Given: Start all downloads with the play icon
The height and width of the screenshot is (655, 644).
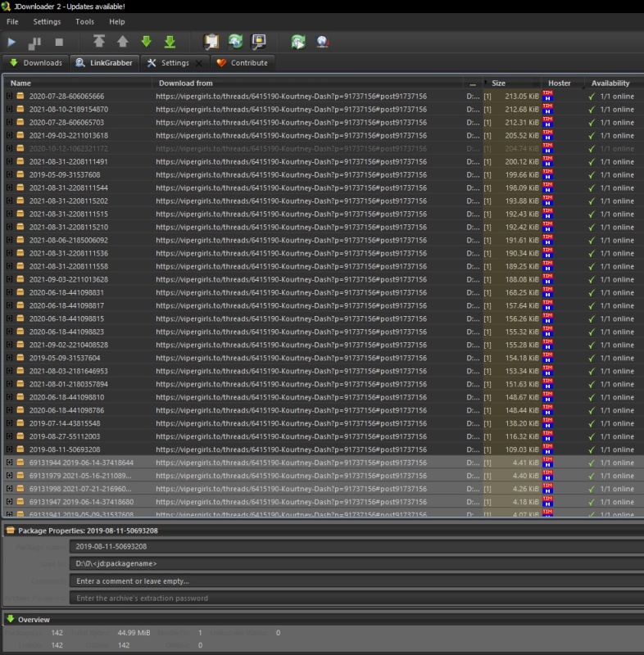Looking at the screenshot, I should 11,42.
